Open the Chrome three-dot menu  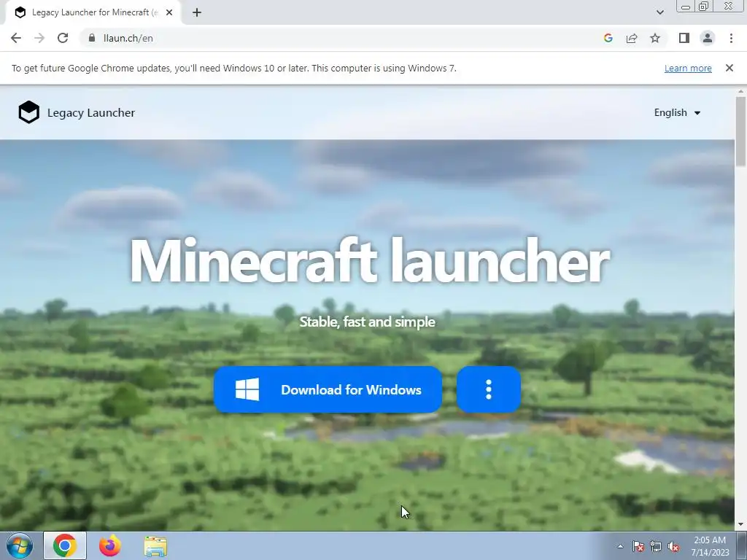tap(731, 38)
